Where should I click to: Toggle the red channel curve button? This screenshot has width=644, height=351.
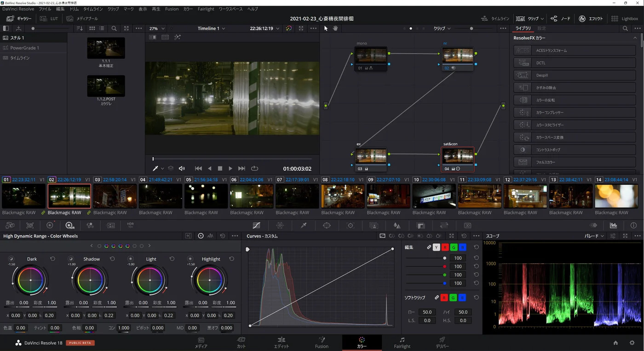(x=445, y=247)
